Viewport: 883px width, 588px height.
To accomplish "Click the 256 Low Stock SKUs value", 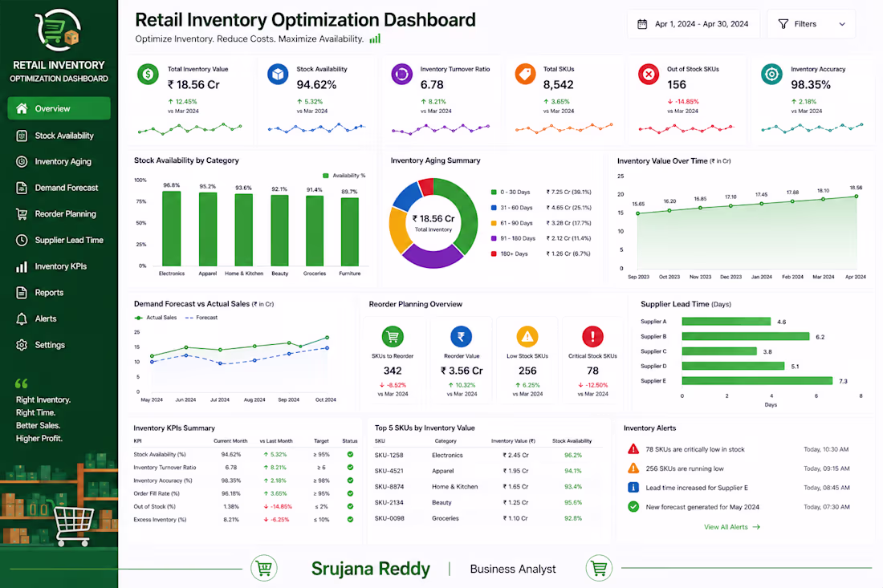I will (x=527, y=371).
